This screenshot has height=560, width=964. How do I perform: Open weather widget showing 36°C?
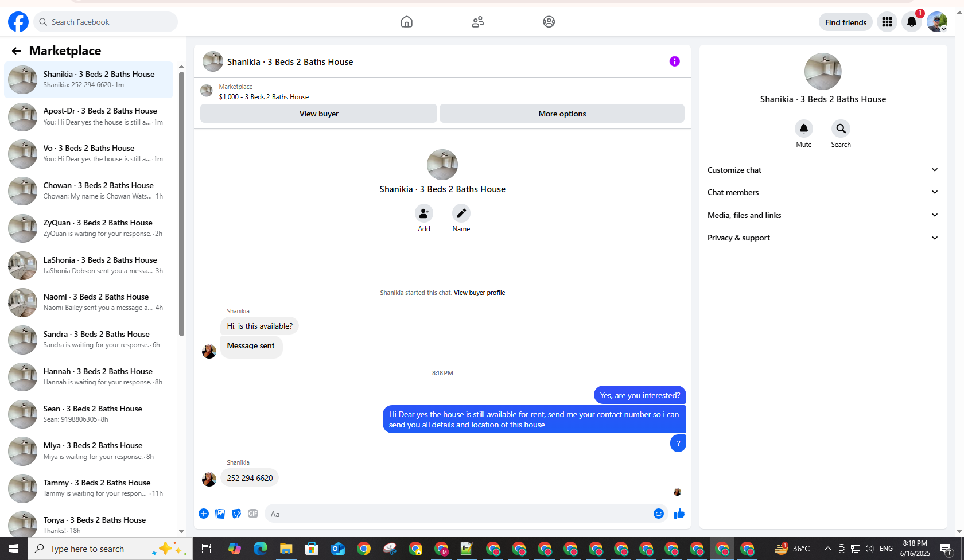(792, 549)
